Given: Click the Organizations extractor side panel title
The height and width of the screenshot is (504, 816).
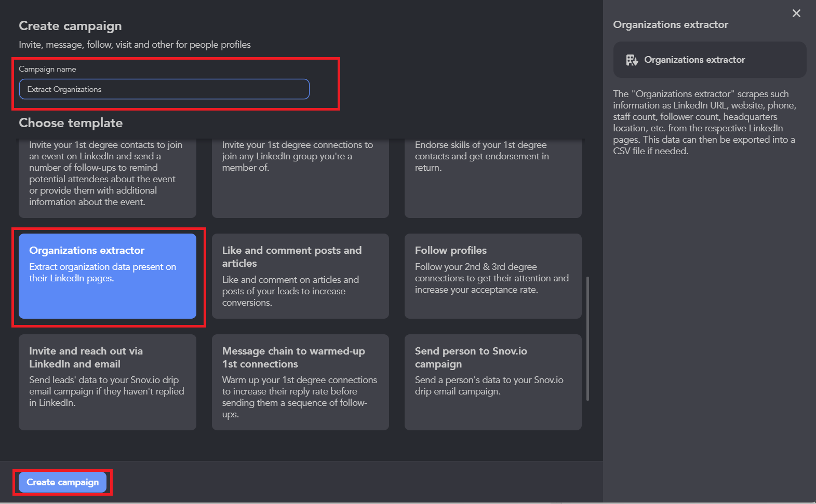Looking at the screenshot, I should click(671, 24).
